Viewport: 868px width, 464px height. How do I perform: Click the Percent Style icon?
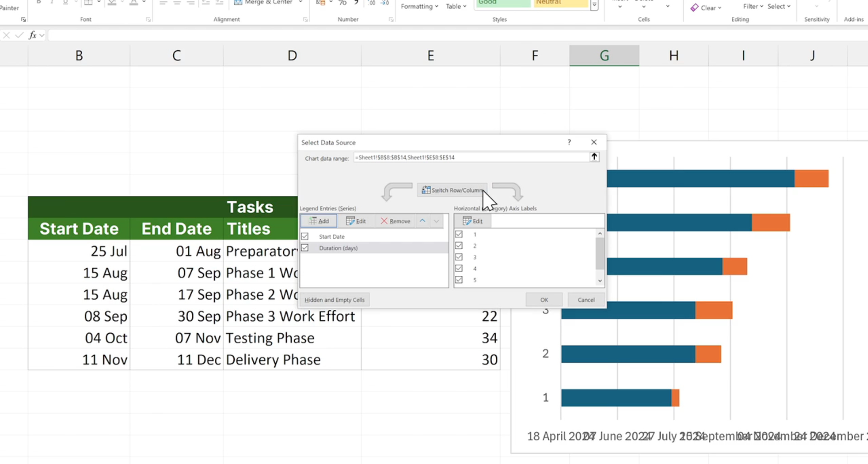[342, 3]
